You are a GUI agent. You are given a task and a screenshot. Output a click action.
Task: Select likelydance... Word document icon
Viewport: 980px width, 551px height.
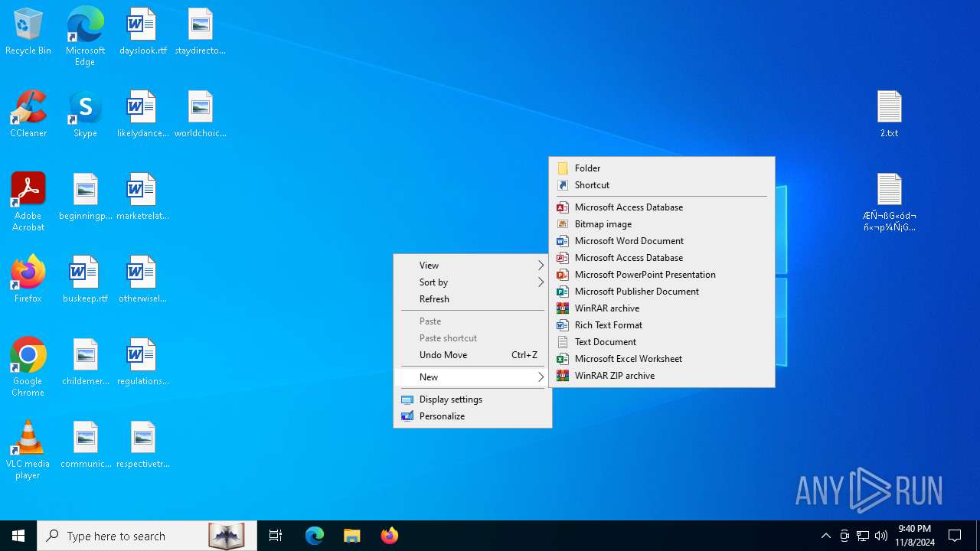142,115
